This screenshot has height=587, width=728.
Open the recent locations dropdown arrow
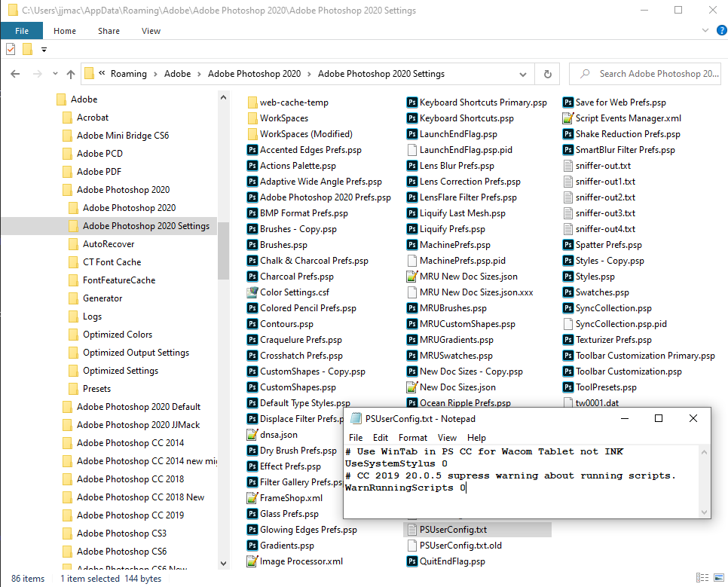click(55, 74)
